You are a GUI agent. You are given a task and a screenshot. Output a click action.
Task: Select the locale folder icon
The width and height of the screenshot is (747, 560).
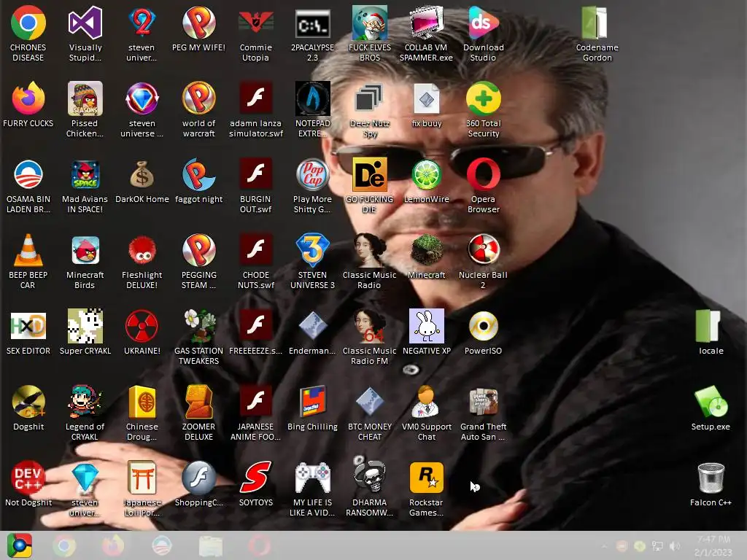(708, 326)
